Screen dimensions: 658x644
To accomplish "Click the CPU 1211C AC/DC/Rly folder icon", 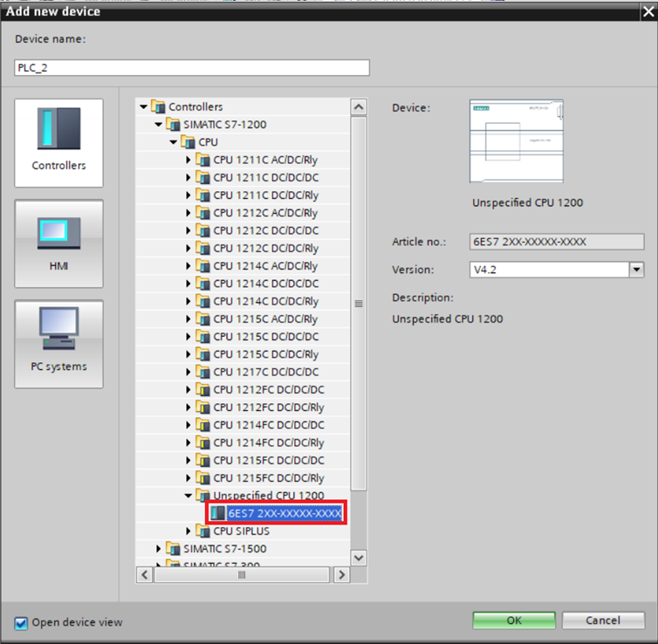I will tap(203, 160).
